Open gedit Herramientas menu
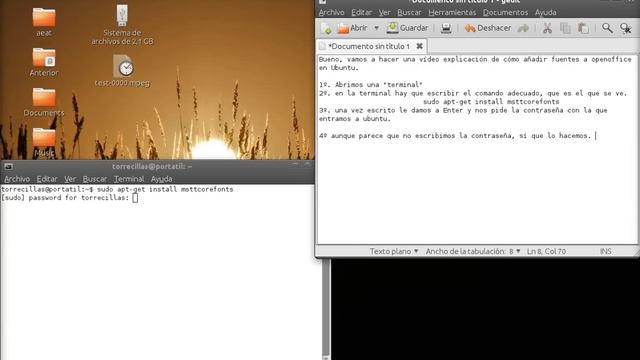Image resolution: width=640 pixels, height=360 pixels. pos(452,13)
